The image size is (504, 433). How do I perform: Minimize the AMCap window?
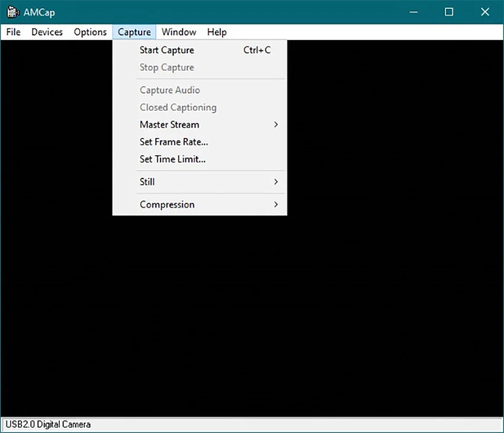[x=413, y=12]
